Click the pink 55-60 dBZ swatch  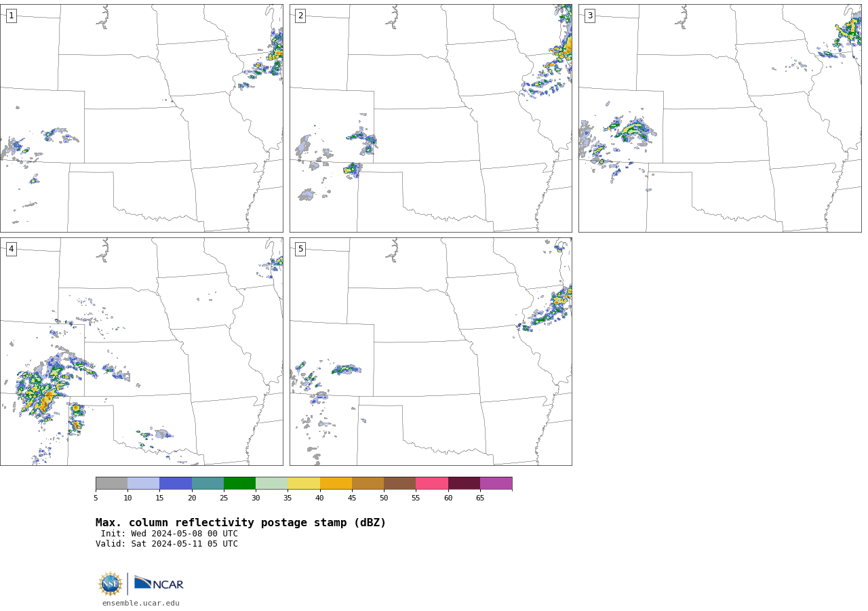[x=432, y=483]
